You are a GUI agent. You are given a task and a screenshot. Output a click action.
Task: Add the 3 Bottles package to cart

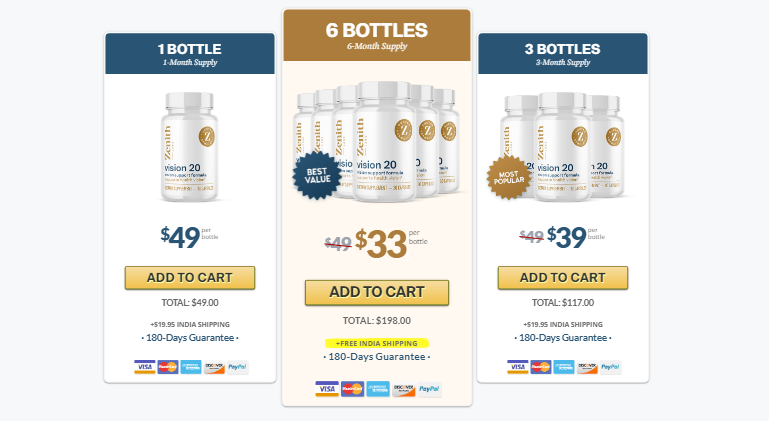(563, 278)
